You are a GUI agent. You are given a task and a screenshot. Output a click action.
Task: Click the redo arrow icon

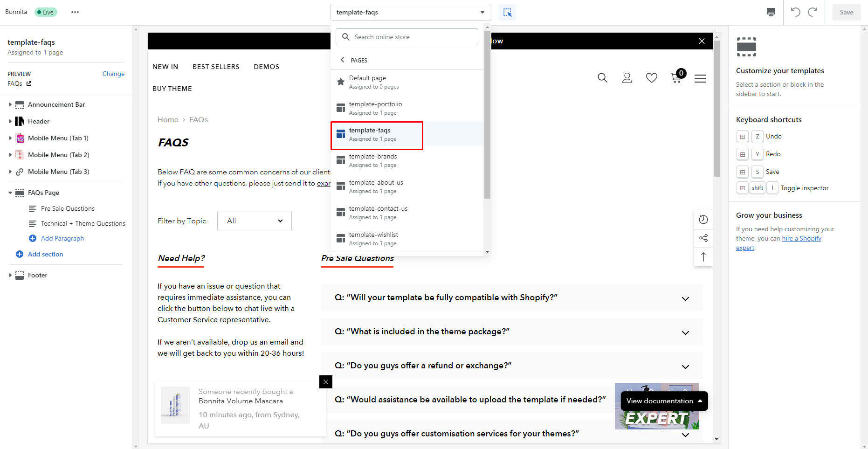[813, 13]
